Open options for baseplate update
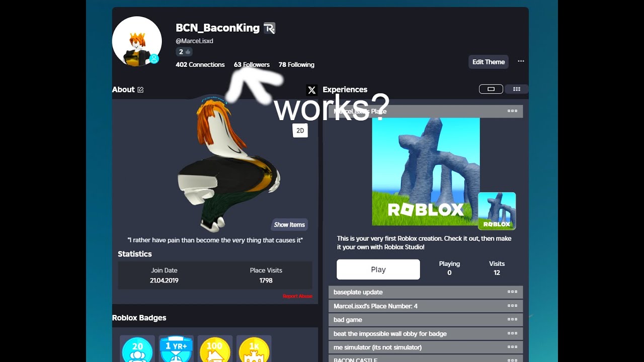Image resolution: width=644 pixels, height=362 pixels. pos(512,292)
